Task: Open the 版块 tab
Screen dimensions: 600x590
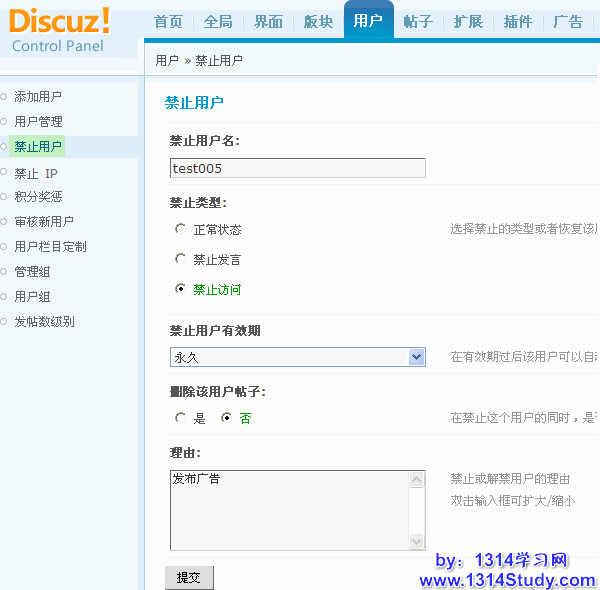Action: click(x=318, y=21)
